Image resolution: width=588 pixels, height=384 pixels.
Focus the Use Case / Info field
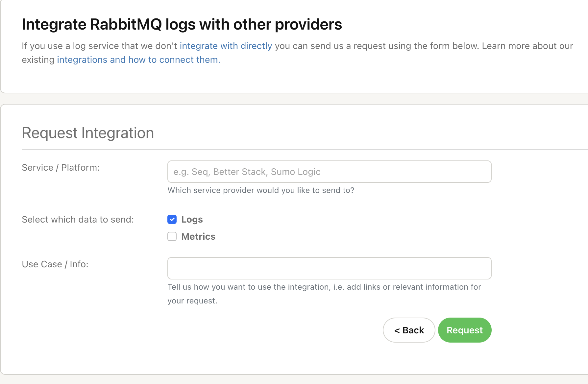329,268
